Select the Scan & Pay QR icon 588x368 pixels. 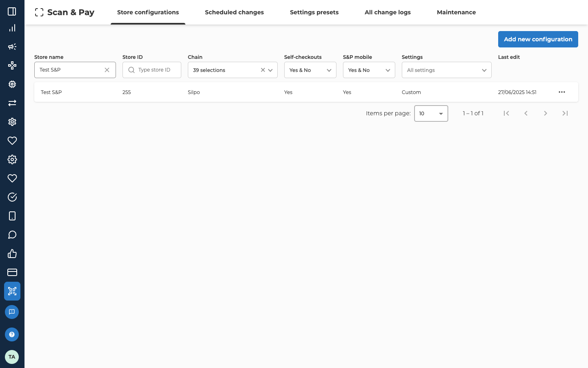pyautogui.click(x=12, y=291)
